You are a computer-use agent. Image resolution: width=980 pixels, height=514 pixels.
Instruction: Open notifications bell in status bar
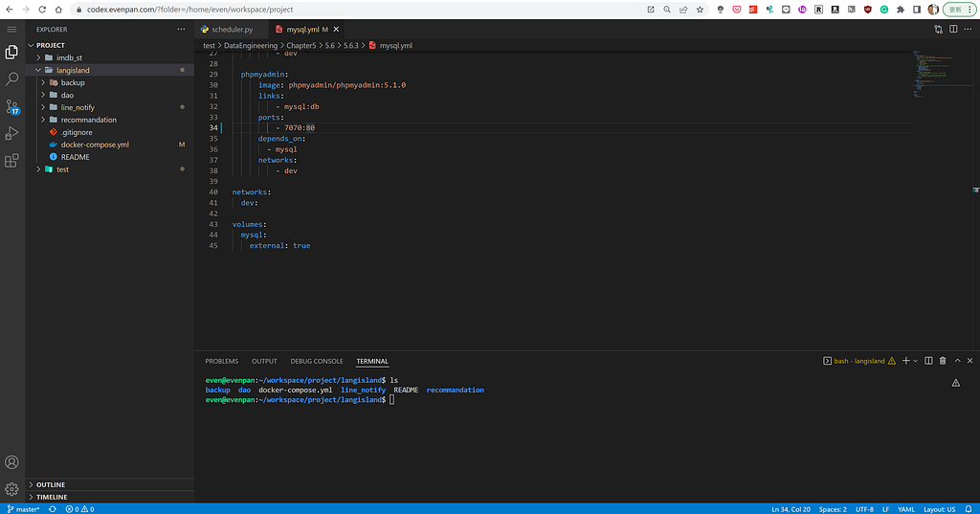[x=969, y=509]
